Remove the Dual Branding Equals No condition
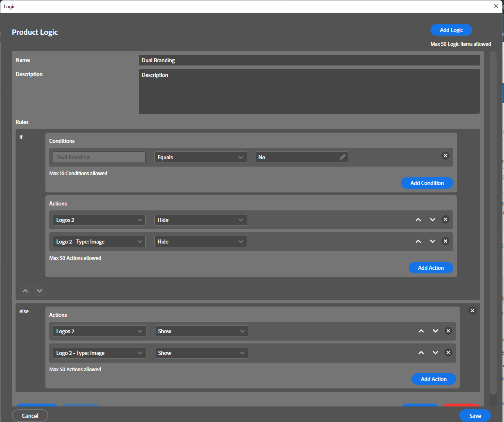 [445, 156]
